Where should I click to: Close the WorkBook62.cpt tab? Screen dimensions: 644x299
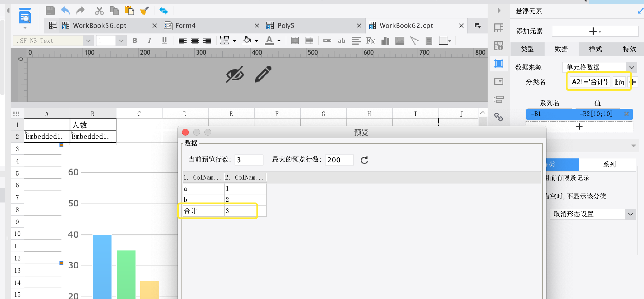pyautogui.click(x=461, y=26)
